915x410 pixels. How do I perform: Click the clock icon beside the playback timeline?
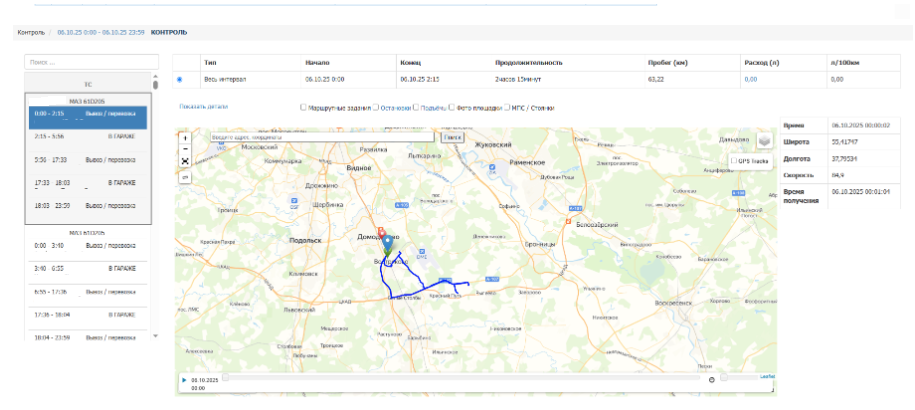tap(711, 379)
